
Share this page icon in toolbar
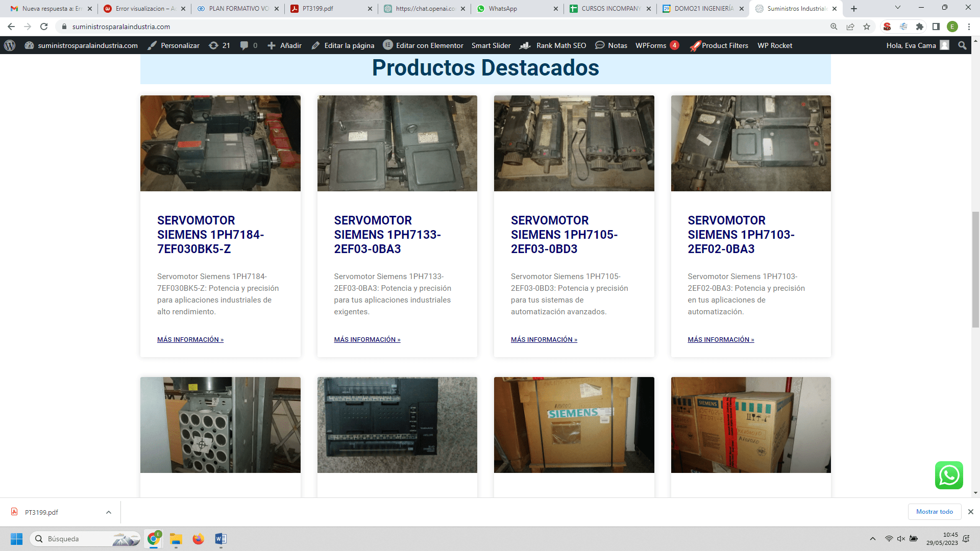[850, 27]
